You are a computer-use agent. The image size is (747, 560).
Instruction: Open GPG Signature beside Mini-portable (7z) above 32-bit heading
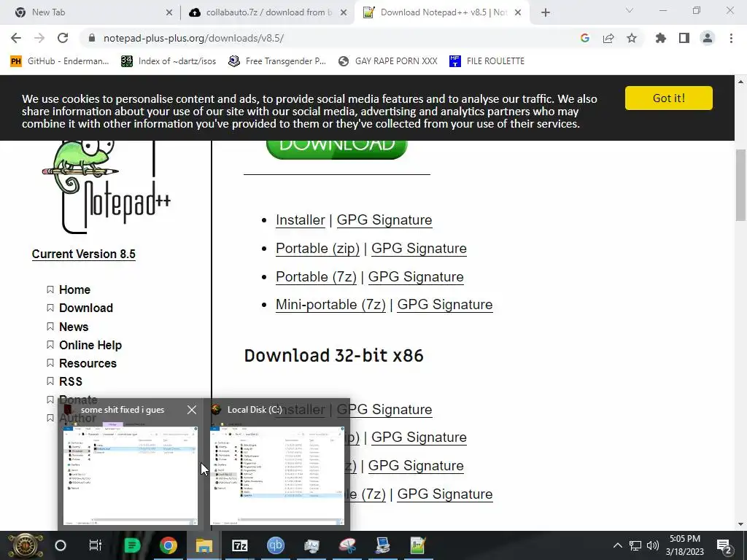(445, 305)
